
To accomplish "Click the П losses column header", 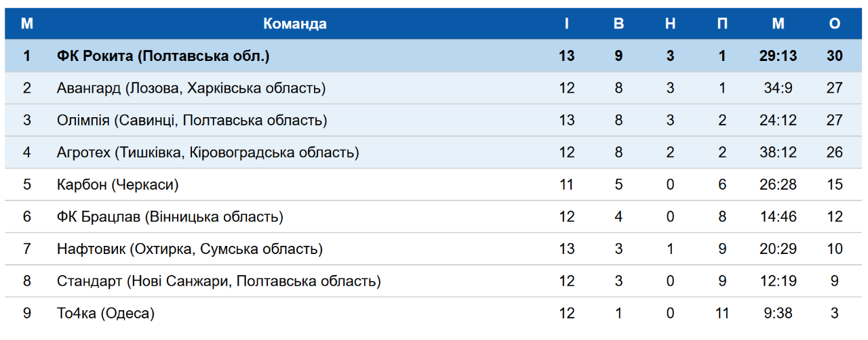I will [722, 24].
